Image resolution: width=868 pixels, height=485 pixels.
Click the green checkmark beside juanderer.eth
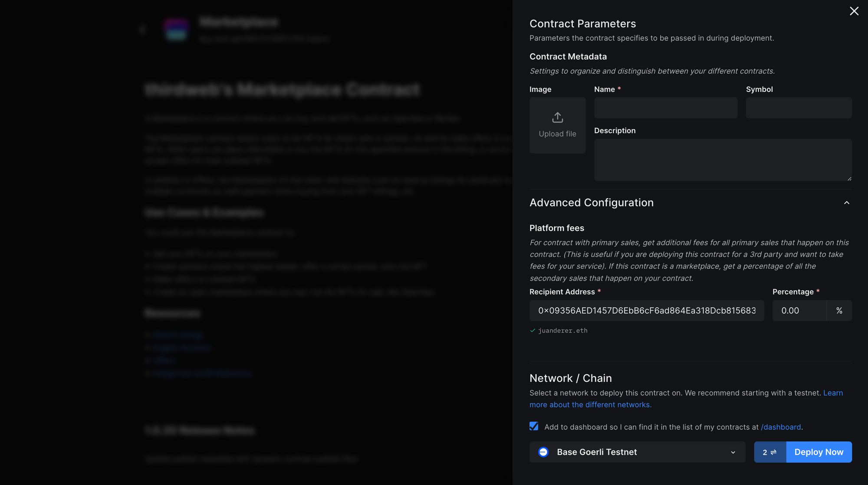pyautogui.click(x=533, y=331)
